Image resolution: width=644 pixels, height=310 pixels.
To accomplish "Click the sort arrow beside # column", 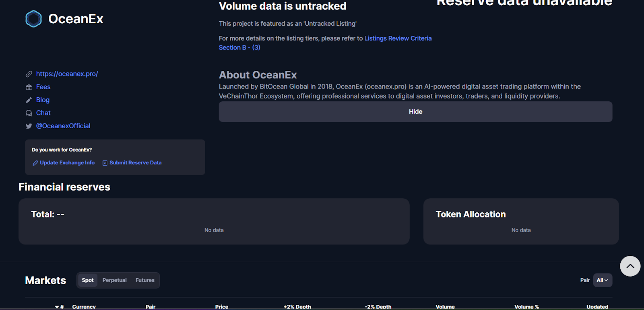I will (x=57, y=307).
